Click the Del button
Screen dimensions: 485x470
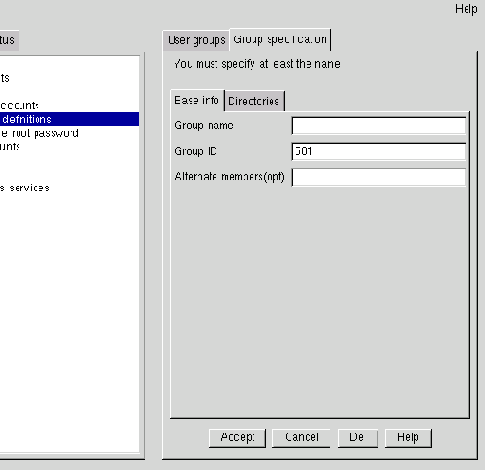click(358, 438)
